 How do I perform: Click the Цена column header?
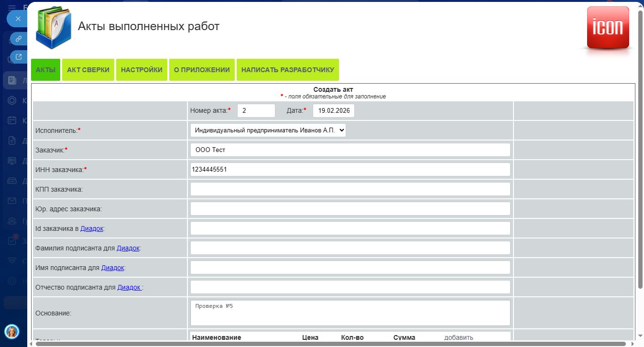tap(310, 337)
